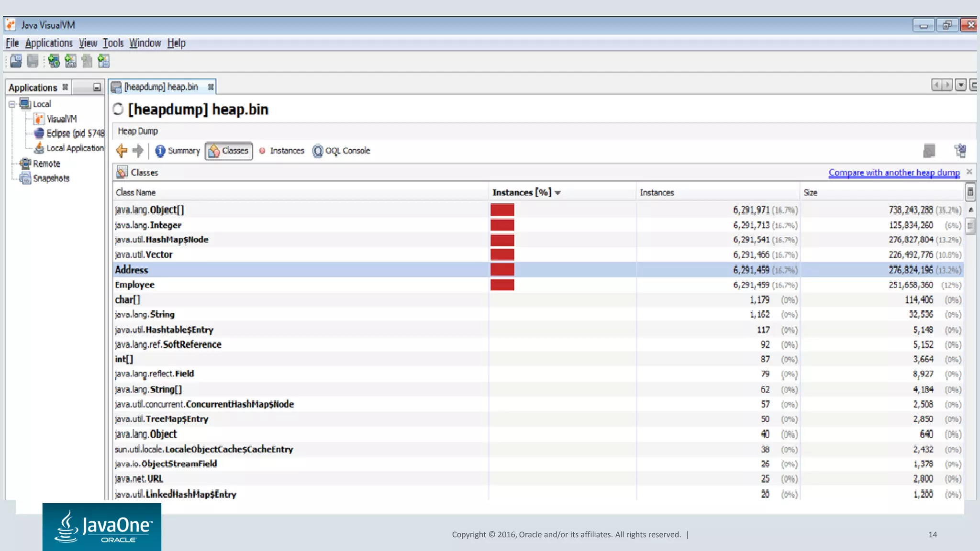Click the Add JMX Connection toolbar icon

point(70,61)
